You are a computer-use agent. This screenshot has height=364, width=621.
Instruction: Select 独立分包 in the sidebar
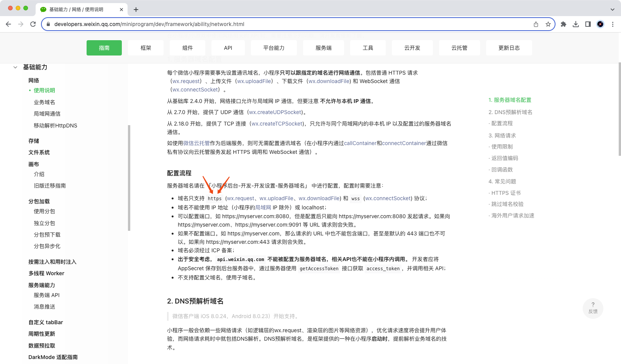point(44,223)
